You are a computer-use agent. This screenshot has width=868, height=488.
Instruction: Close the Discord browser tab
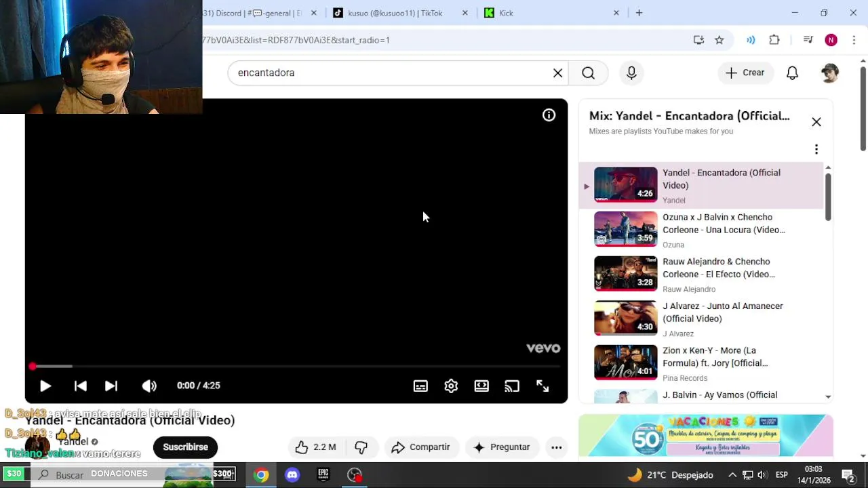pyautogui.click(x=313, y=13)
